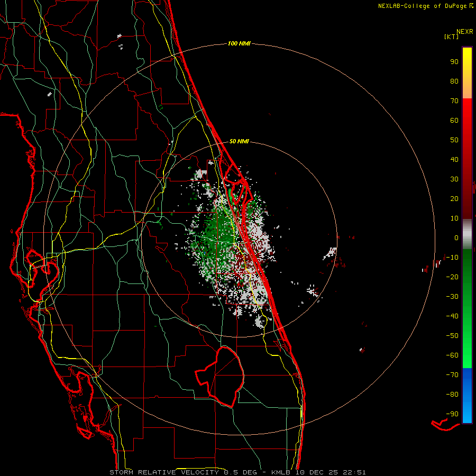Click the -90 knot scale label

[x=452, y=414]
